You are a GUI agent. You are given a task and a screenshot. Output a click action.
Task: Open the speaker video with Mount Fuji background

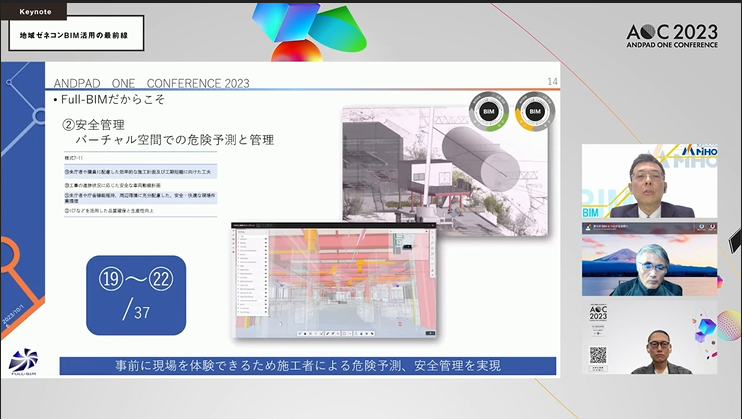(649, 259)
